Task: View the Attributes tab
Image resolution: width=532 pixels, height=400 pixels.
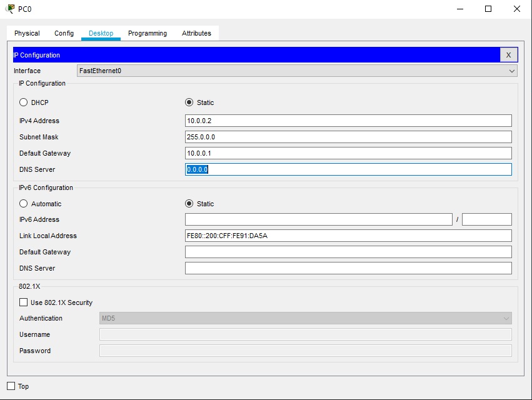Action: 196,33
